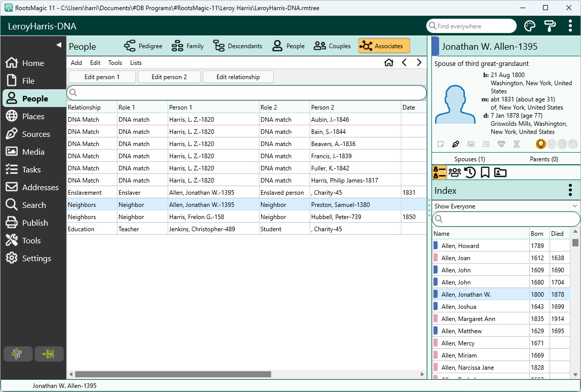Click the person's notes icon

(x=441, y=144)
